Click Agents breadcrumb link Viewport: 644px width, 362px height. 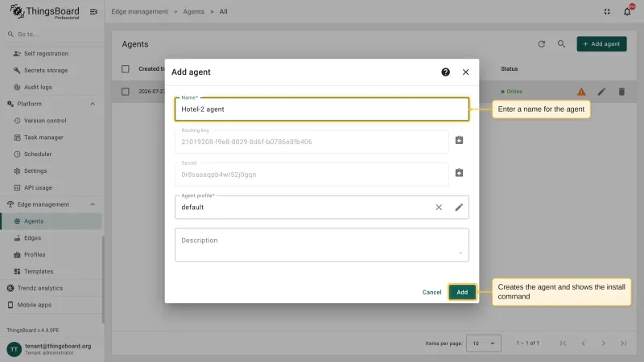[x=193, y=11]
